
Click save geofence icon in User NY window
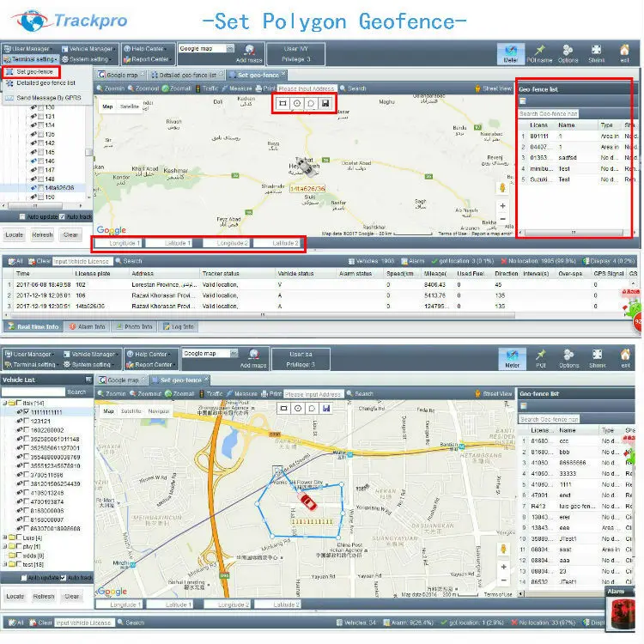click(x=325, y=103)
